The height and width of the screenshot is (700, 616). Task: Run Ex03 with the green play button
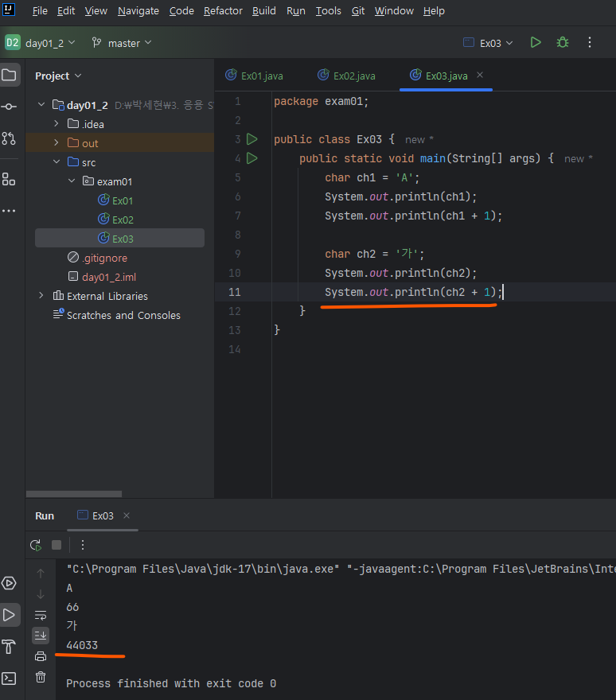point(536,43)
